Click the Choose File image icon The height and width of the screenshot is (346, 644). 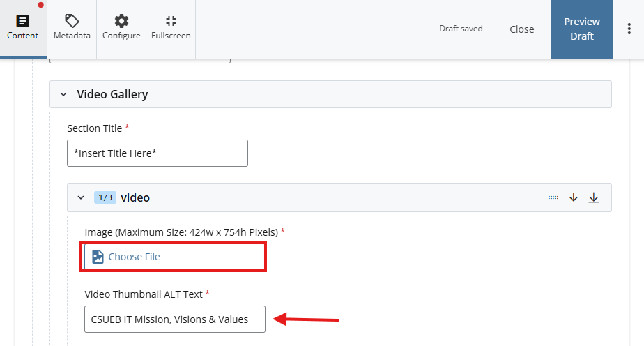(98, 257)
